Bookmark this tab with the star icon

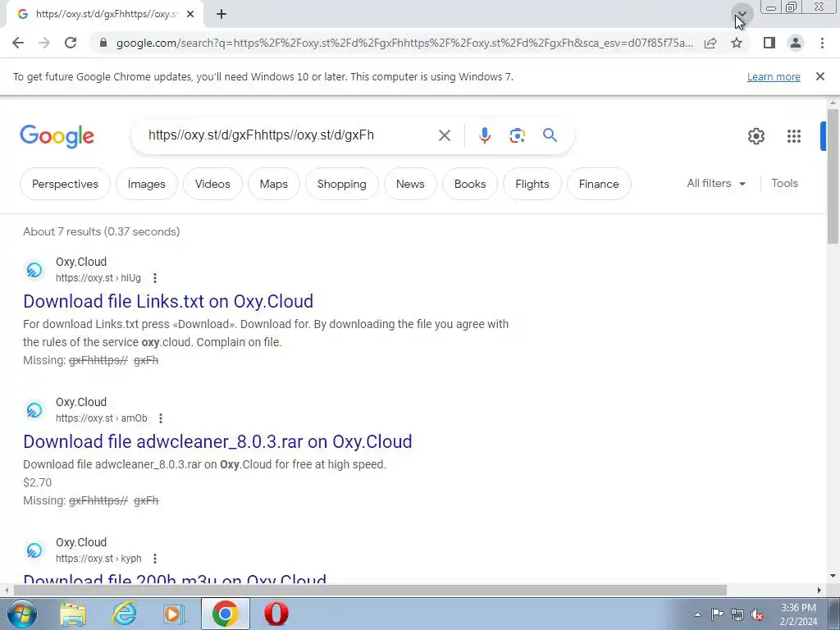[x=737, y=43]
